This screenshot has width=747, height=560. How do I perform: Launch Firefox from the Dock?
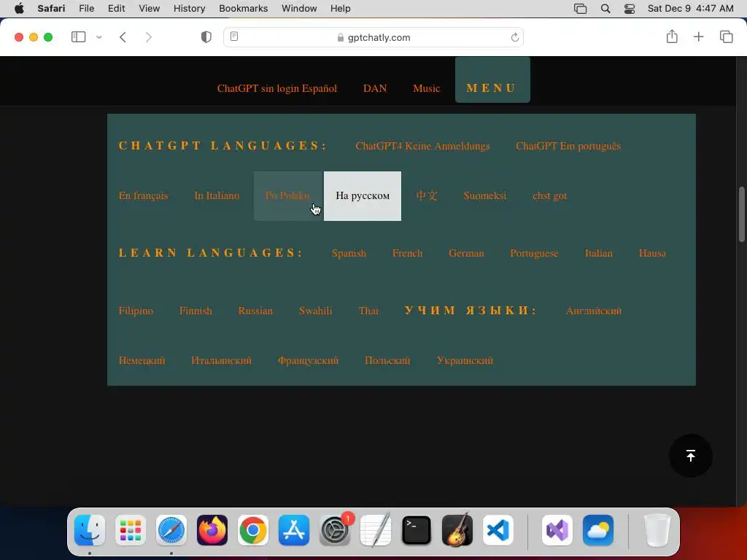(212, 530)
